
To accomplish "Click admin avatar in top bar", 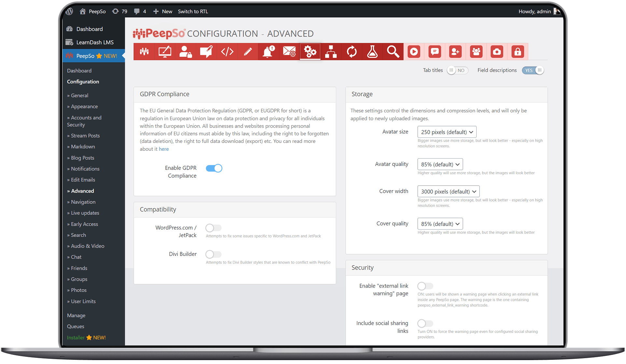I will 557,11.
